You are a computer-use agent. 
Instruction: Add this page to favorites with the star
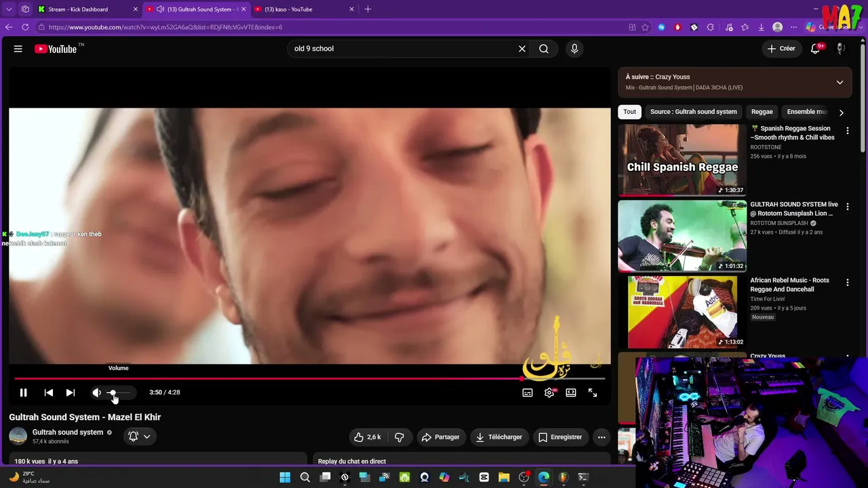(x=645, y=27)
